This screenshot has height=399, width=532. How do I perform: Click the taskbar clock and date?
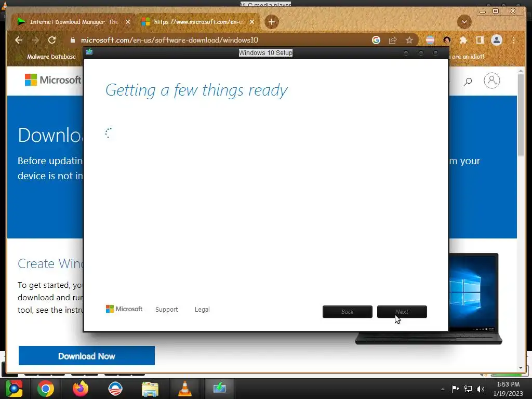click(508, 389)
